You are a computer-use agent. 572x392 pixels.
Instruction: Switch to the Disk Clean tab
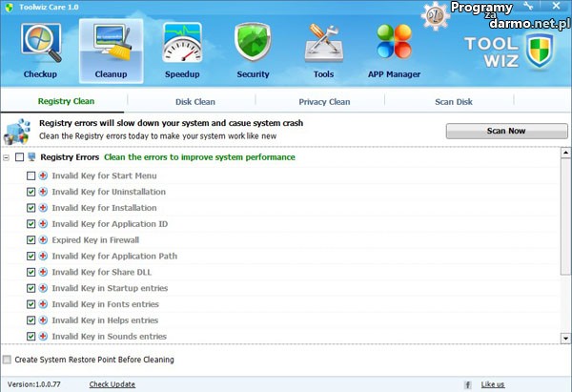(194, 101)
